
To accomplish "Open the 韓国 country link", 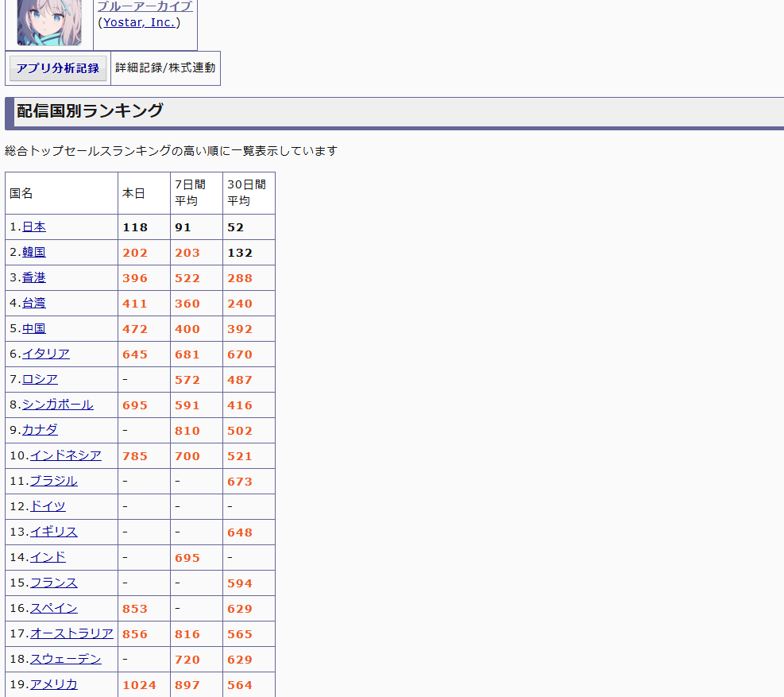I will [x=34, y=252].
